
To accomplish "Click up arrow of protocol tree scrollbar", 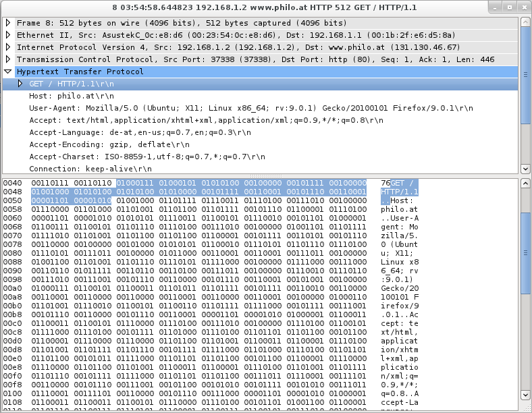I will pos(525,22).
